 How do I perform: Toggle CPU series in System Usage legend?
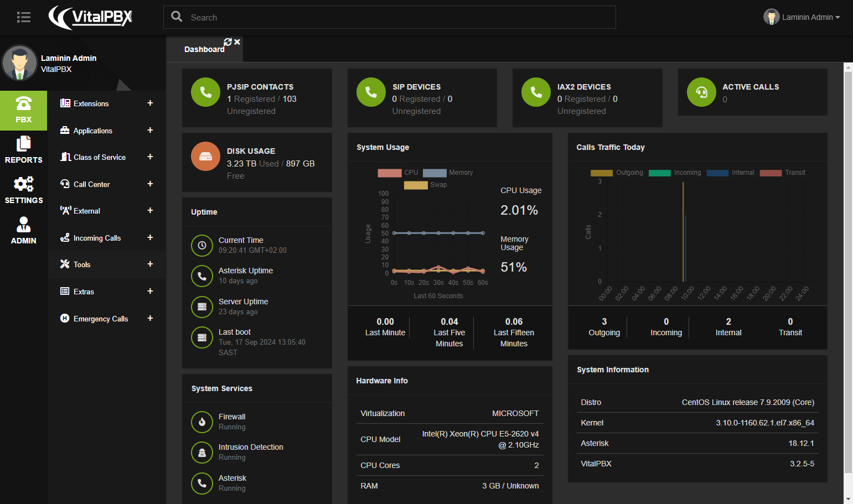(397, 173)
